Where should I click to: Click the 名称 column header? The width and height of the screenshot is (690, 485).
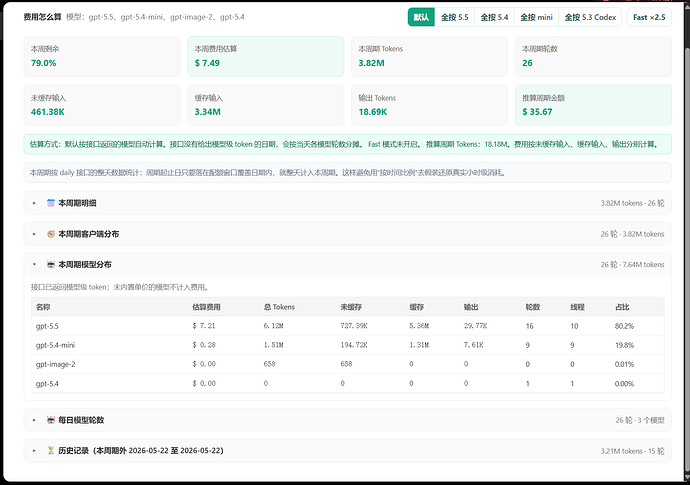[43, 307]
